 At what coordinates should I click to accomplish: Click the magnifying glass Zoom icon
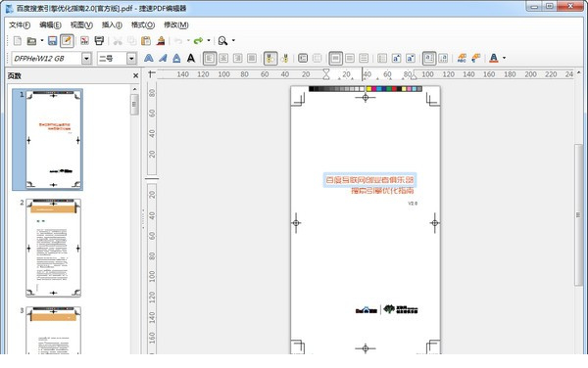point(222,41)
